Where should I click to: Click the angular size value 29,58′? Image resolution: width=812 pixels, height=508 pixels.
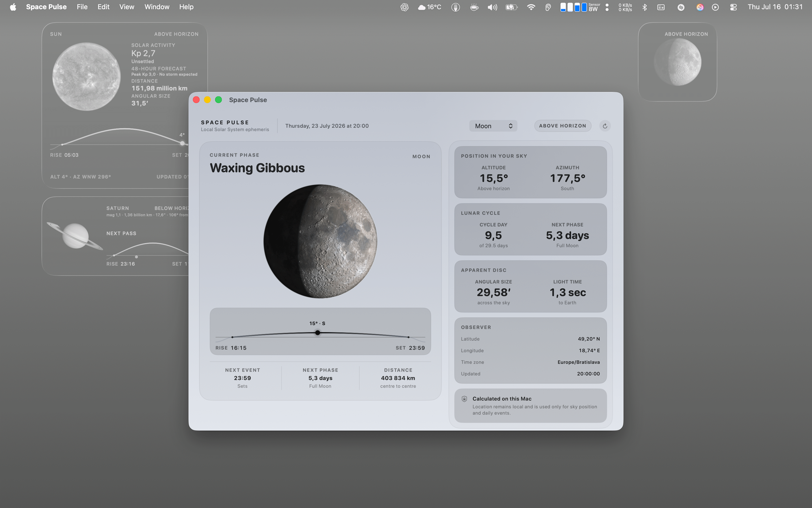494,292
